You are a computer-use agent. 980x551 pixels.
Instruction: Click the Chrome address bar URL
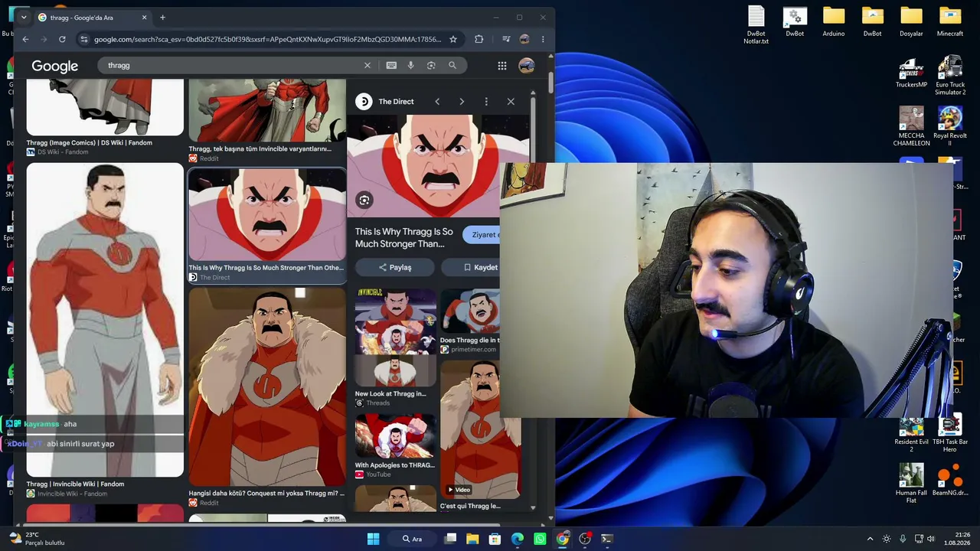pos(267,39)
